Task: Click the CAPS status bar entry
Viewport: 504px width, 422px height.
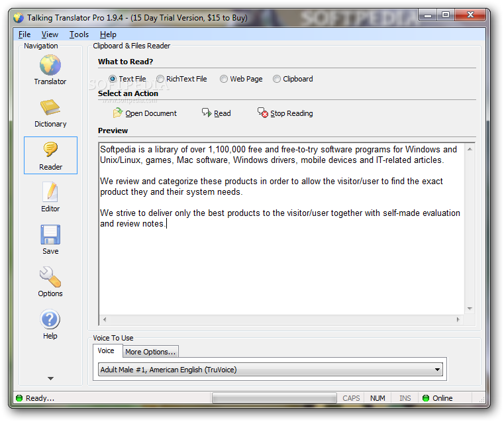Action: pos(351,398)
